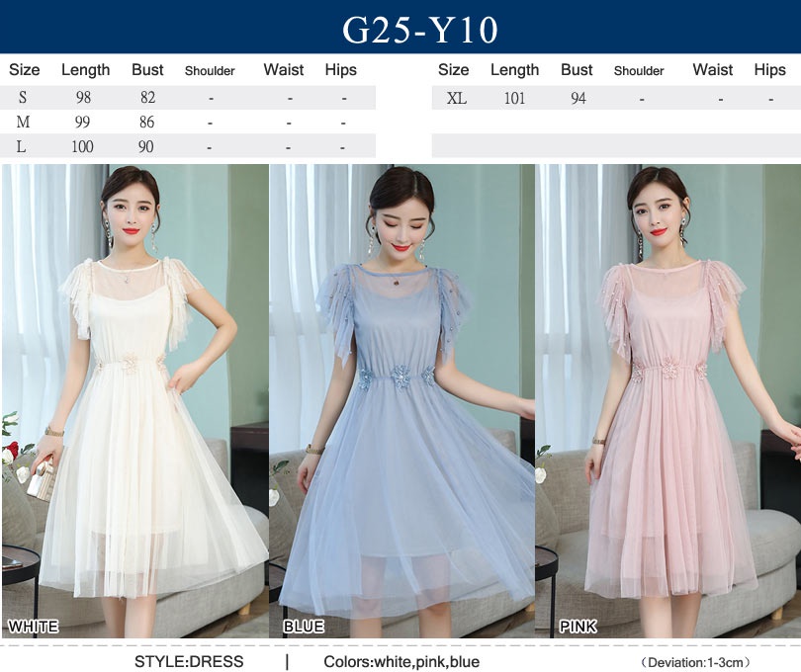The height and width of the screenshot is (672, 801).
Task: Click the left table's Hips header
Action: [x=341, y=69]
